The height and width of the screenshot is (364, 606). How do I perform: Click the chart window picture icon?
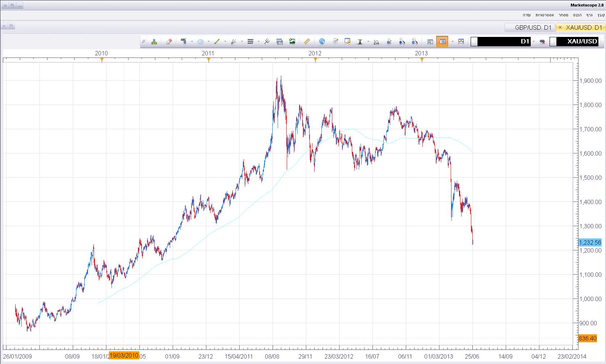pos(279,42)
